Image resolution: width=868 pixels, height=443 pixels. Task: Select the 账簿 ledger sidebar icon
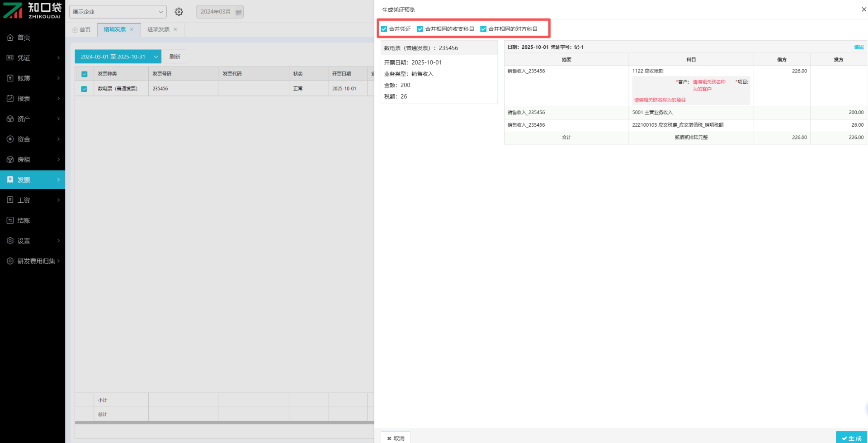click(10, 78)
